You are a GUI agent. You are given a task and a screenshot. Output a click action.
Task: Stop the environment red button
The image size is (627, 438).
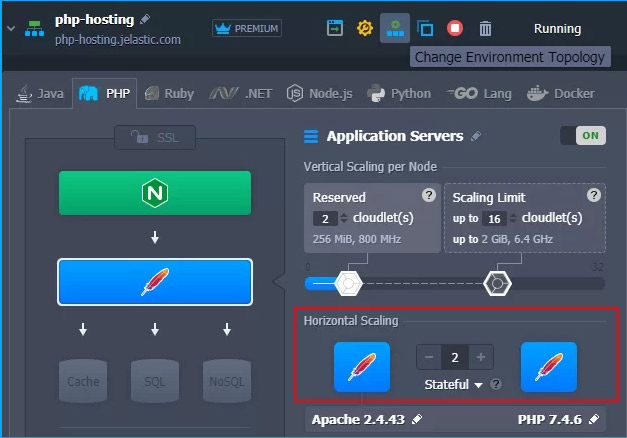455,28
